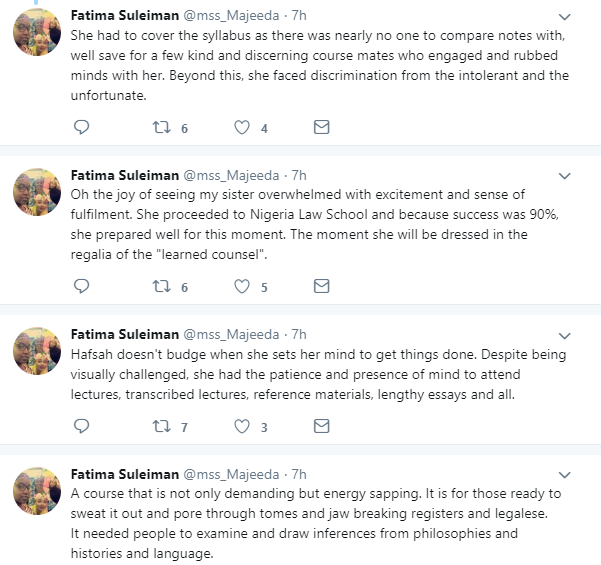The width and height of the screenshot is (601, 565).
Task: Open more options on the 'energy sapping' tweet
Action: coord(565,475)
